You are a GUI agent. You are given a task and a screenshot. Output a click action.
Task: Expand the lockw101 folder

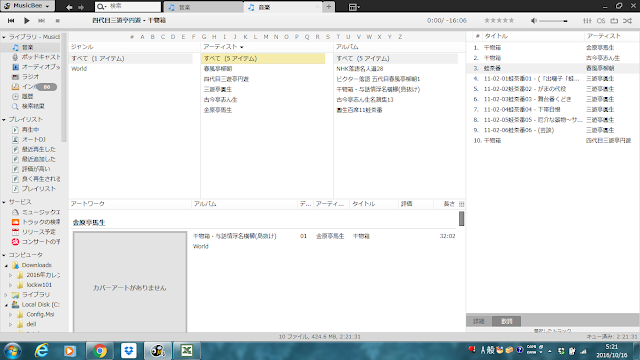tap(11, 285)
